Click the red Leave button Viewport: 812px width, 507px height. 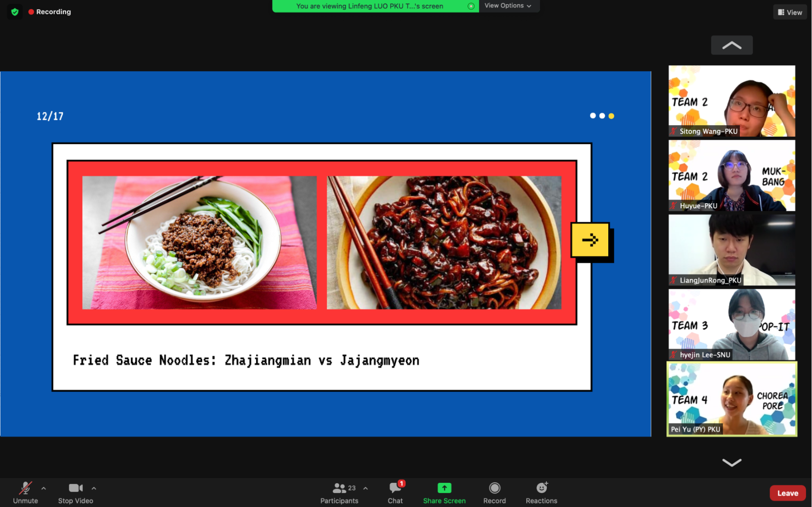787,493
